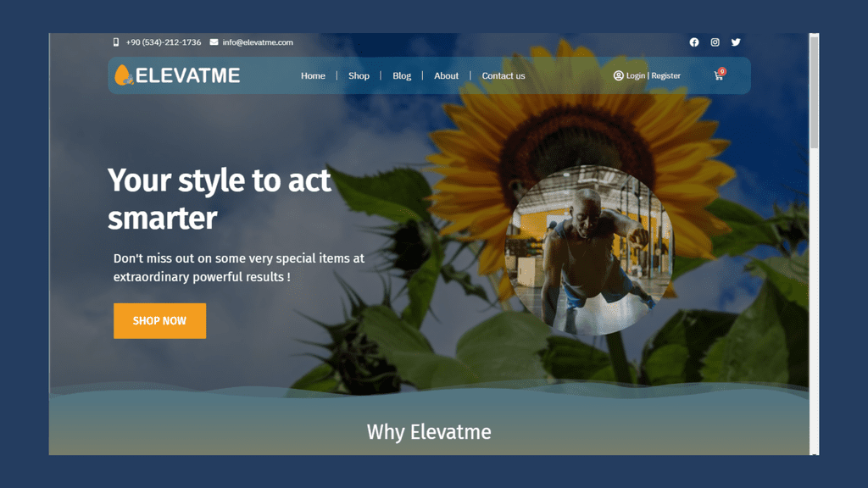Viewport: 868px width, 488px height.
Task: Click the circular gym workout image
Action: point(589,250)
